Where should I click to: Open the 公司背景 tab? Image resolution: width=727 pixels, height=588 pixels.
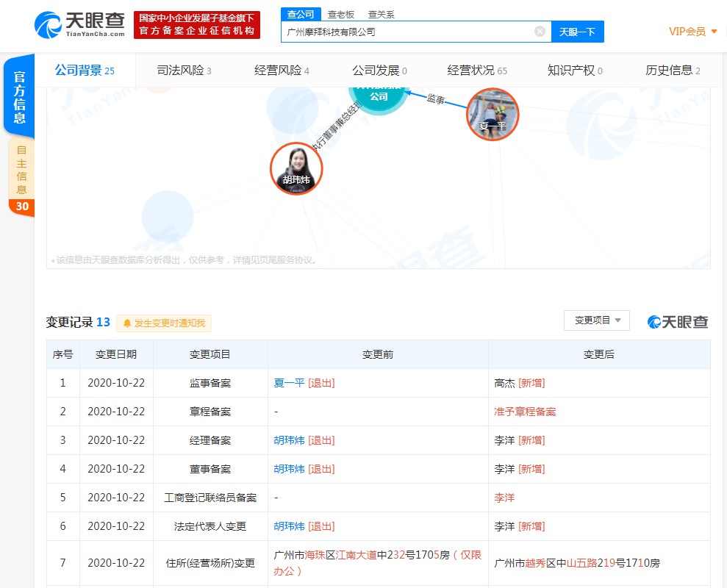click(85, 71)
